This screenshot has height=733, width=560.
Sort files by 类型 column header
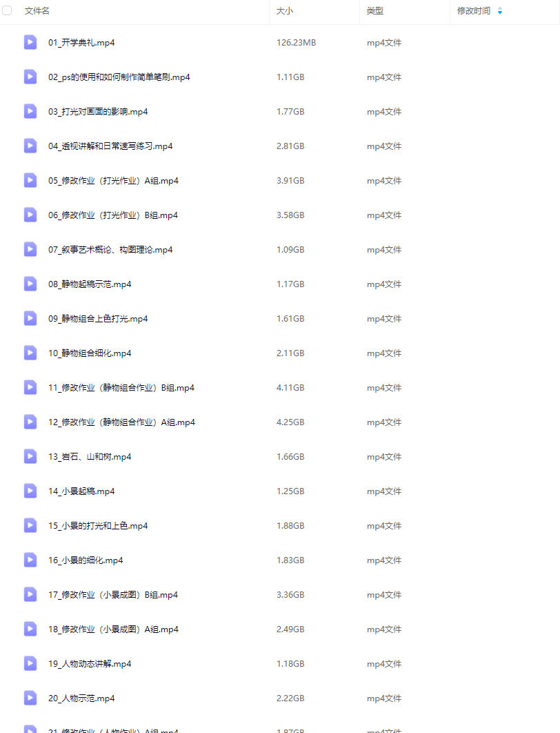pyautogui.click(x=375, y=11)
